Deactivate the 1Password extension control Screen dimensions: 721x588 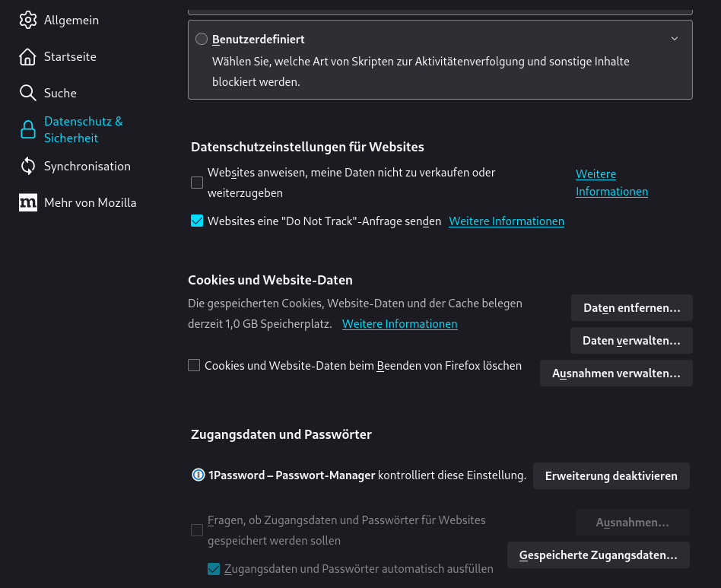(x=611, y=476)
